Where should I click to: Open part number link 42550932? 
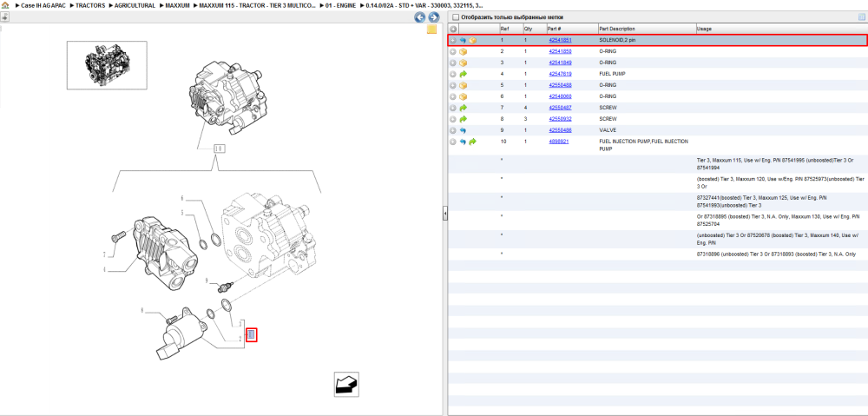coord(560,119)
